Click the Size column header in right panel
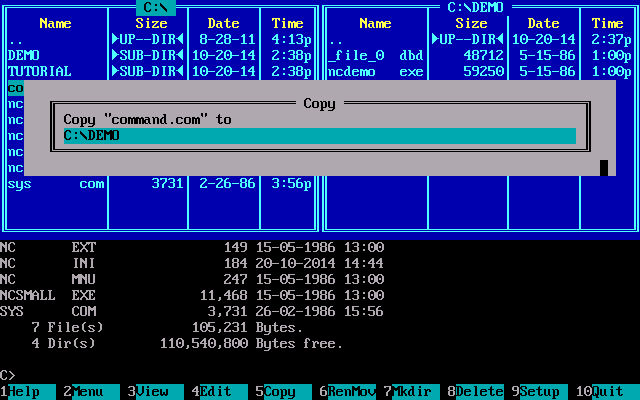Viewport: 640px width, 400px height. tap(471, 23)
